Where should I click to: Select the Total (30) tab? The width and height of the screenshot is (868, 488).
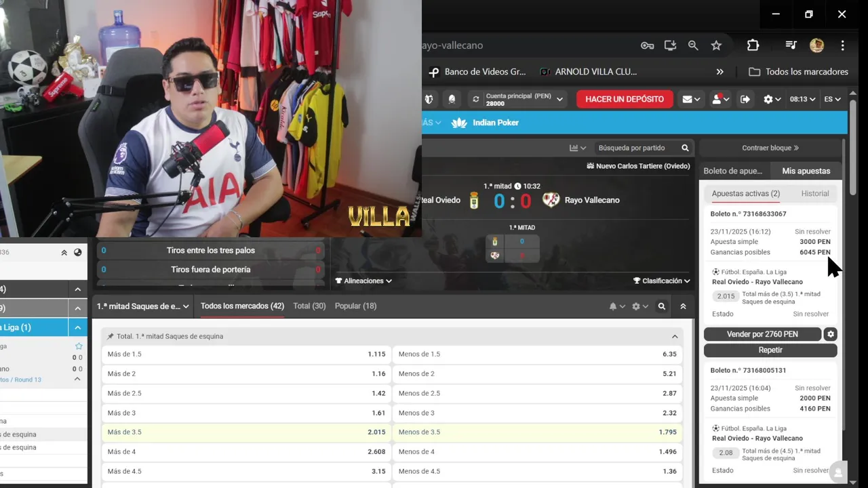[x=309, y=306]
